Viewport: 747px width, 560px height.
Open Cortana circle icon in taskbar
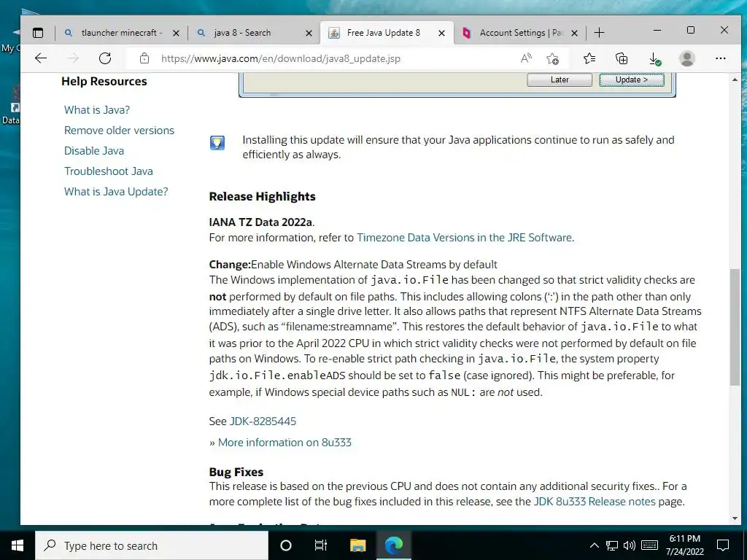tap(286, 545)
